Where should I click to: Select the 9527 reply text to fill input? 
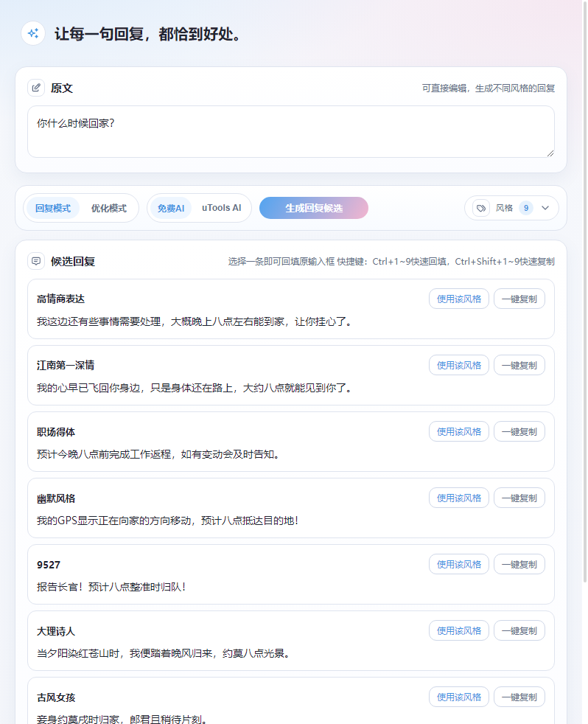point(111,587)
